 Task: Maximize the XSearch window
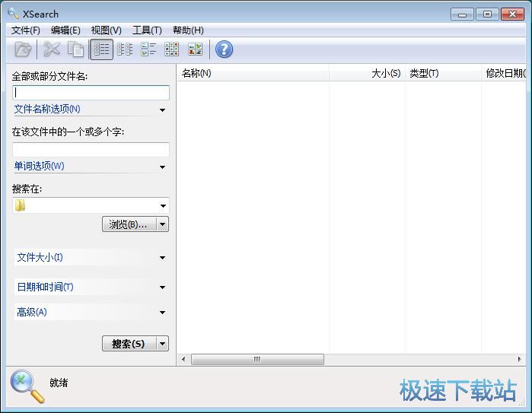(487, 14)
